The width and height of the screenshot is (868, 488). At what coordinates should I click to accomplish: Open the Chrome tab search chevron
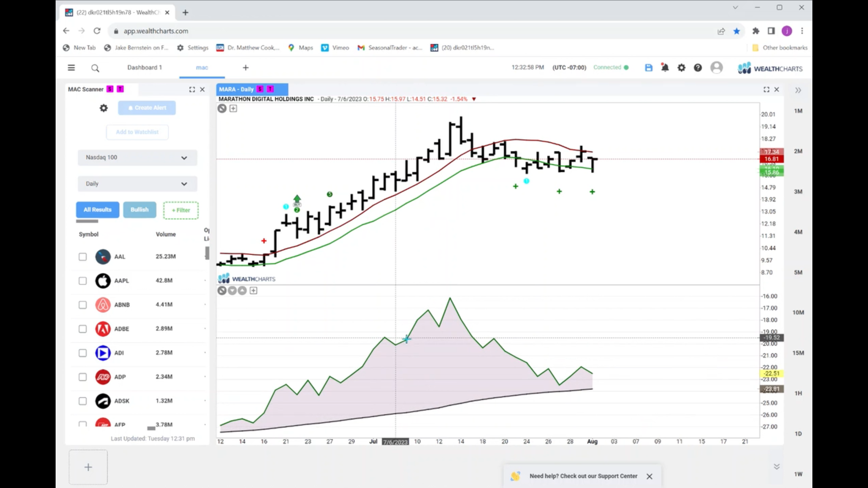[735, 7]
